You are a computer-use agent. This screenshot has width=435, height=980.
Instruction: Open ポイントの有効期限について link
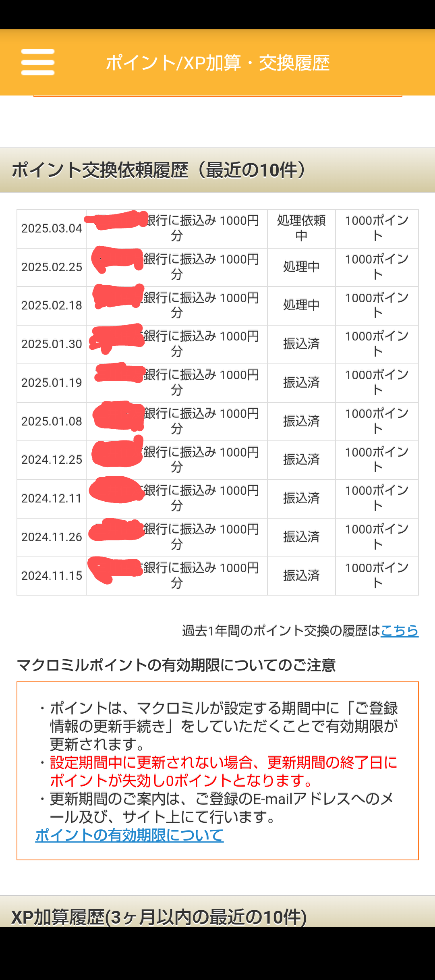tap(129, 835)
